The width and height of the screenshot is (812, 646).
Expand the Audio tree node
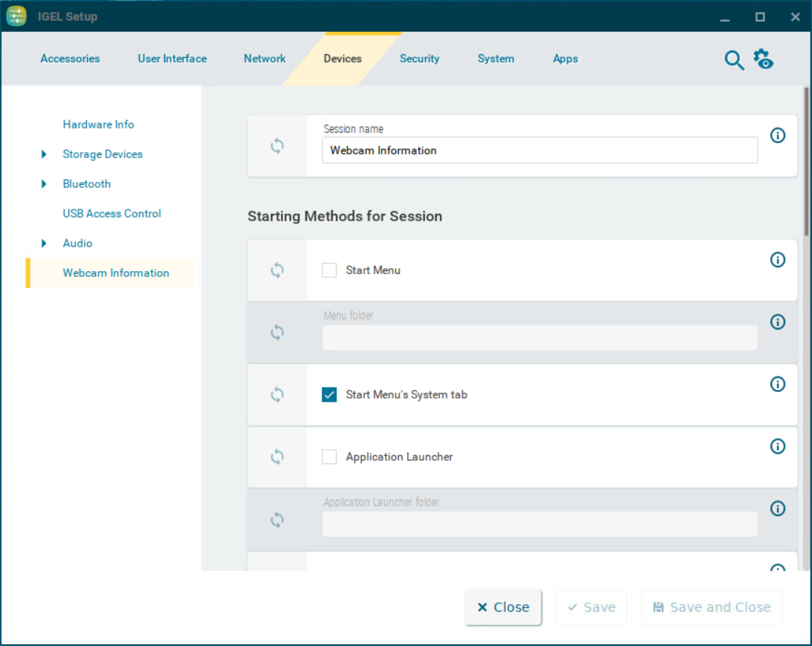[x=44, y=244]
